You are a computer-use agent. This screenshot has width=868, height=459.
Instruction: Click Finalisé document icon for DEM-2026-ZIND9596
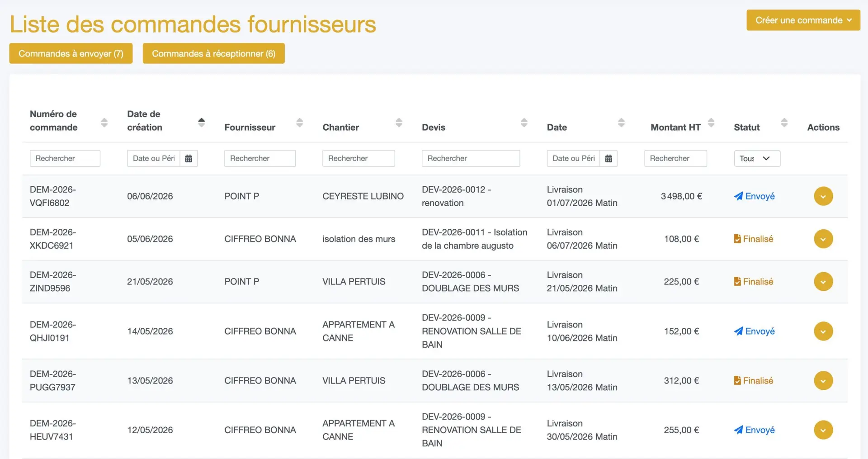[737, 281]
